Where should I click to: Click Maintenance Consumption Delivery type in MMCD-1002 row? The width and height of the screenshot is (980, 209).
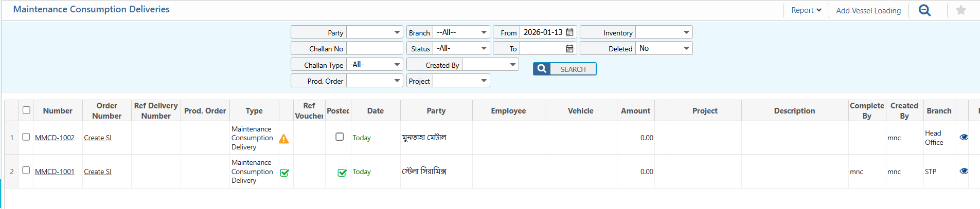point(252,138)
